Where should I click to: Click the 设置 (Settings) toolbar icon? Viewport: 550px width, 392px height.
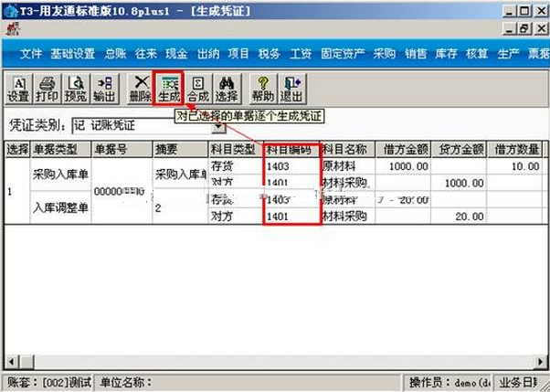[18, 88]
